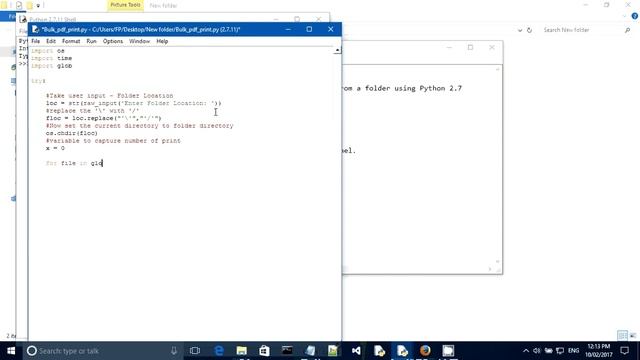Click the code line 'x = 0'
640x360 pixels.
[55, 148]
